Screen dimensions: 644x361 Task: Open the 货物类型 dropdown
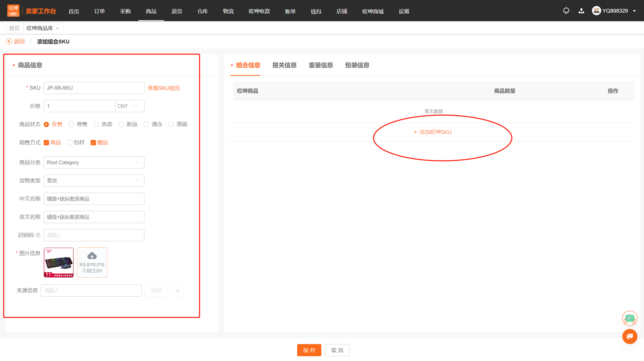pos(94,181)
